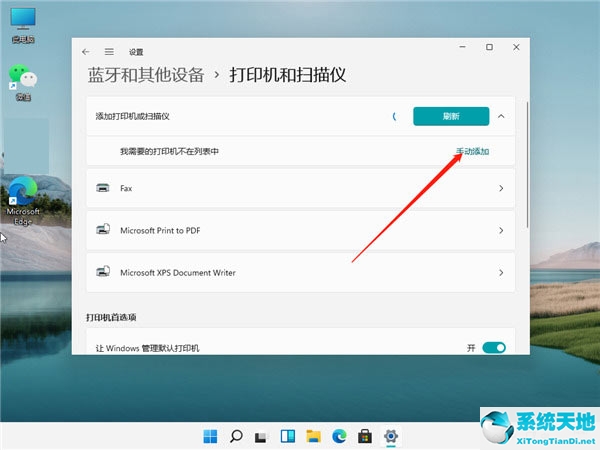Launch Microsoft Edge from the taskbar

tap(339, 436)
